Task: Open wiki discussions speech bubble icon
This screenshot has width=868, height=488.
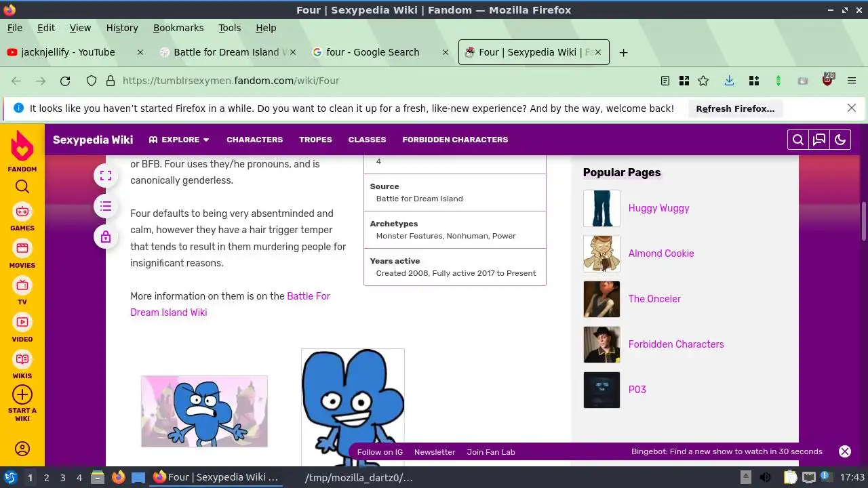Action: point(819,140)
